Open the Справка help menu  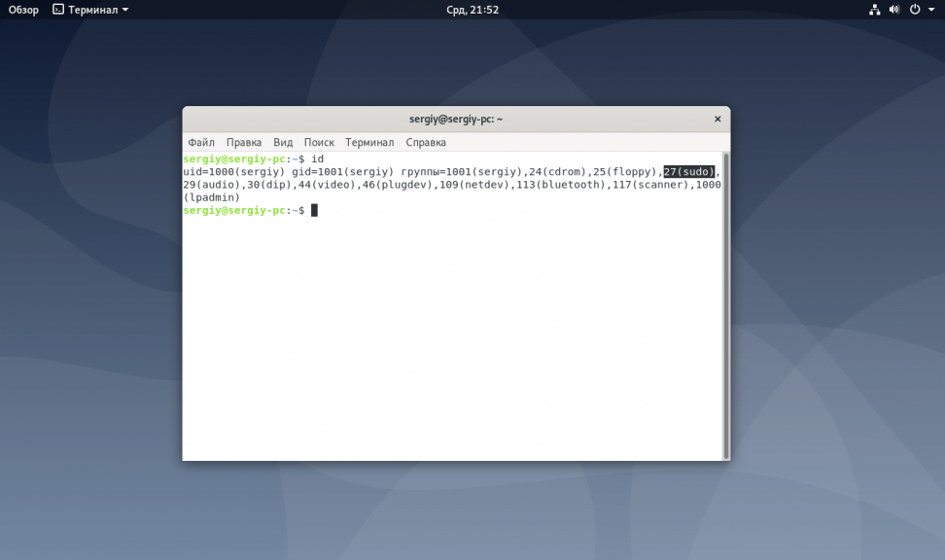pos(426,142)
